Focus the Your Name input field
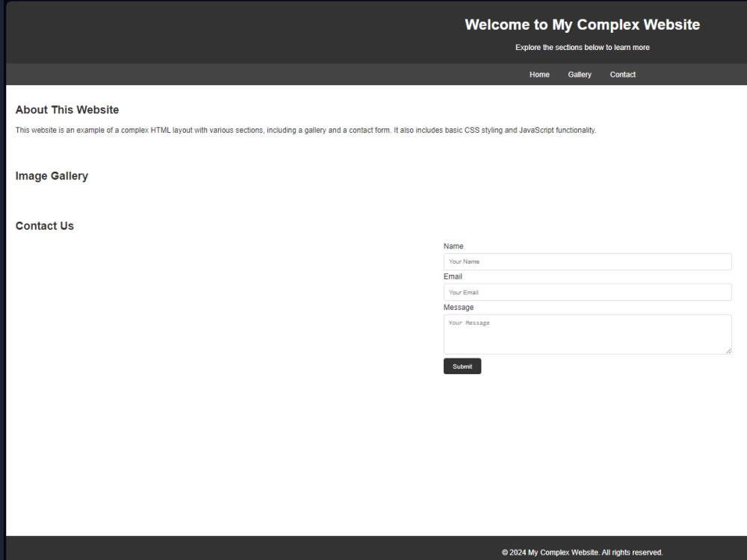 pos(587,262)
